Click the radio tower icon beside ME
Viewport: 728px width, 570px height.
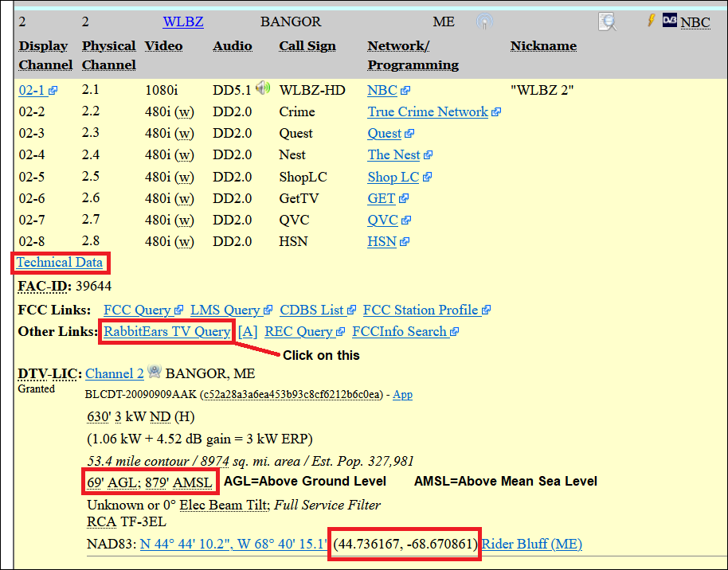click(x=485, y=21)
